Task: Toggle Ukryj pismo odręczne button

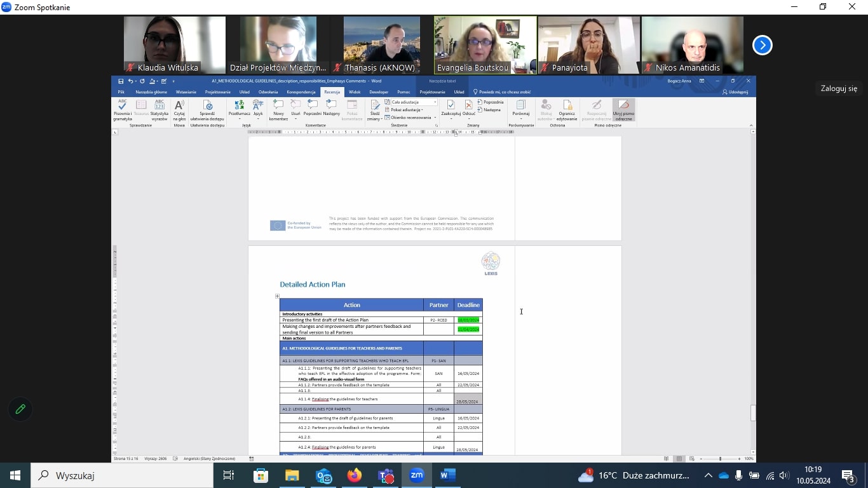Action: click(x=623, y=110)
